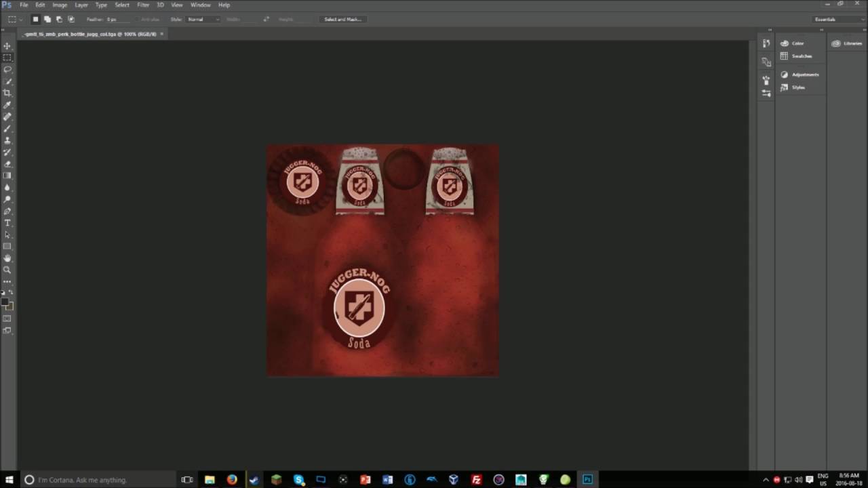Select the Eraser tool
Viewport: 868px width, 488px height.
coord(7,164)
